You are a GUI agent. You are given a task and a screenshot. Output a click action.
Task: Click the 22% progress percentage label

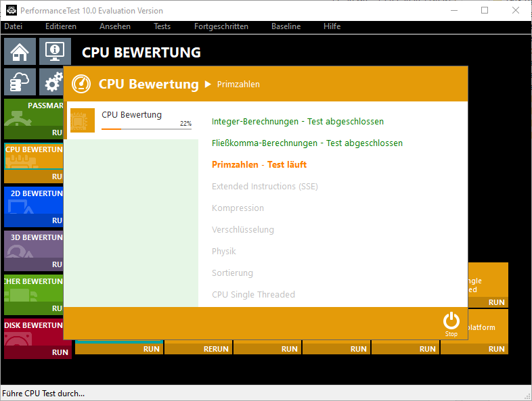(x=185, y=123)
